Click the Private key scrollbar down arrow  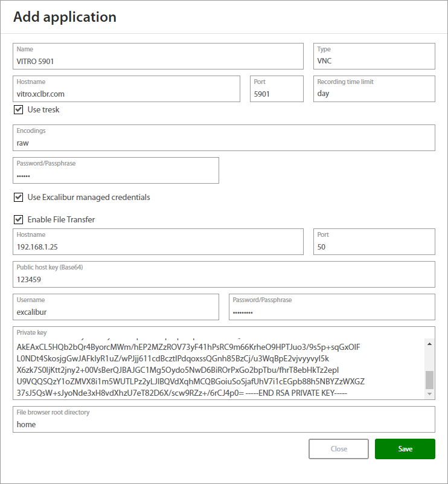pos(429,394)
